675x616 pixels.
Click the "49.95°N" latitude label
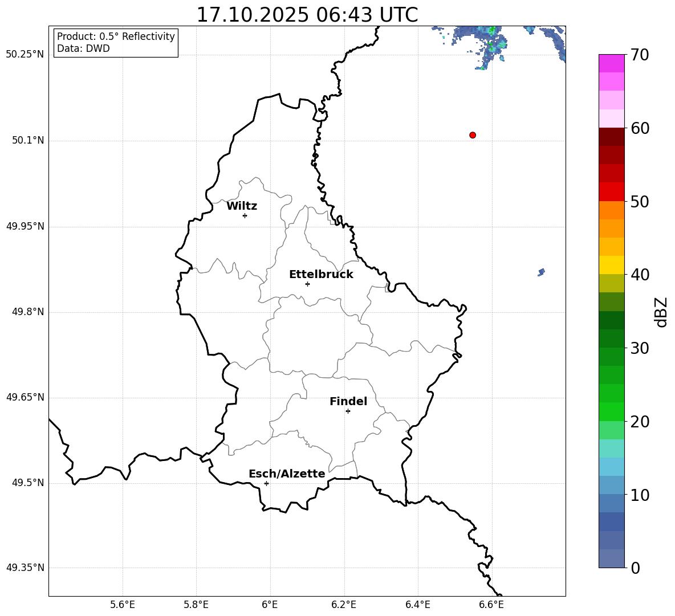[x=25, y=226]
